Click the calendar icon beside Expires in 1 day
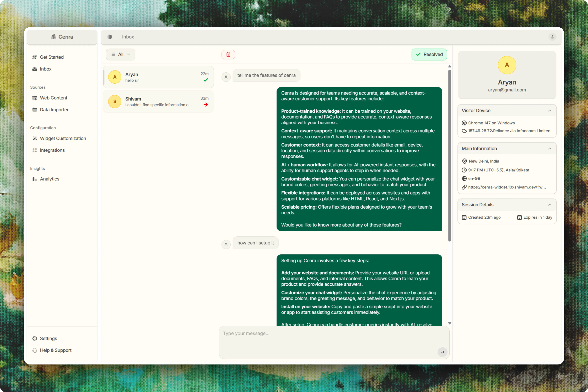The height and width of the screenshot is (392, 588). click(x=519, y=217)
